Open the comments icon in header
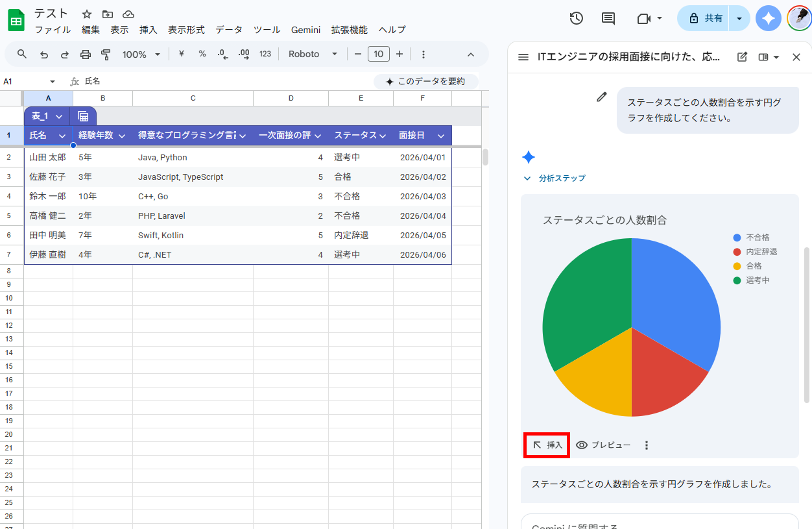 click(608, 18)
